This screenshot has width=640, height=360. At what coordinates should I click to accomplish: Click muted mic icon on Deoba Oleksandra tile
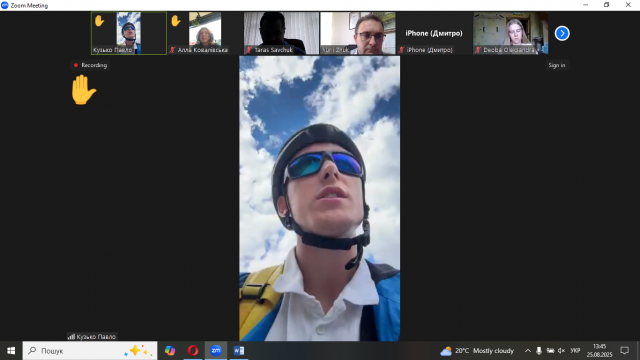click(x=478, y=50)
